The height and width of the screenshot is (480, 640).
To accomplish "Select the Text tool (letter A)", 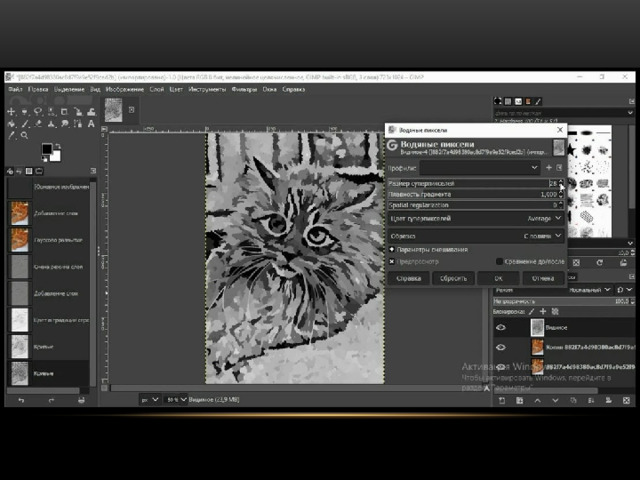I will (x=91, y=124).
